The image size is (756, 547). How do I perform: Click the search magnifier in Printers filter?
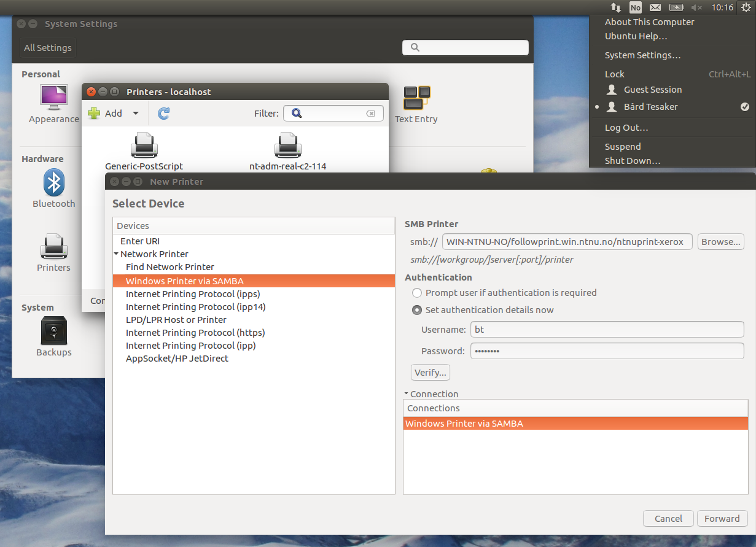point(297,113)
